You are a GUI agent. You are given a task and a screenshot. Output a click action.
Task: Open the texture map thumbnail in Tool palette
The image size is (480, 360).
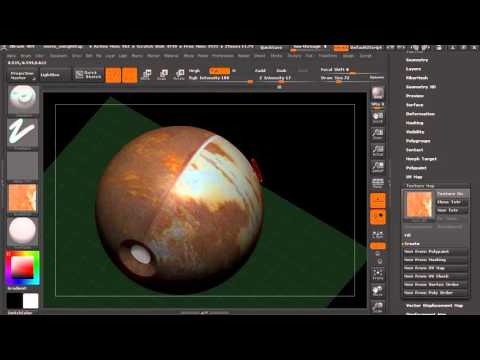click(419, 205)
